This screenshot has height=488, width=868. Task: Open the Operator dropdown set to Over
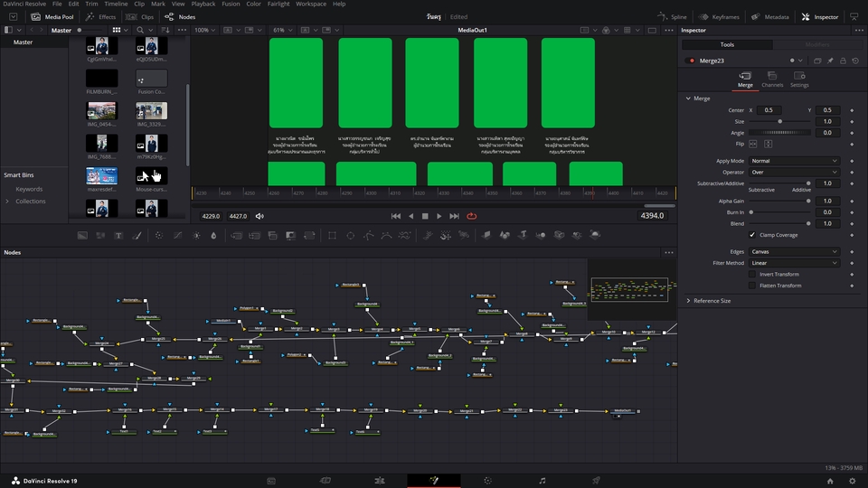796,172
